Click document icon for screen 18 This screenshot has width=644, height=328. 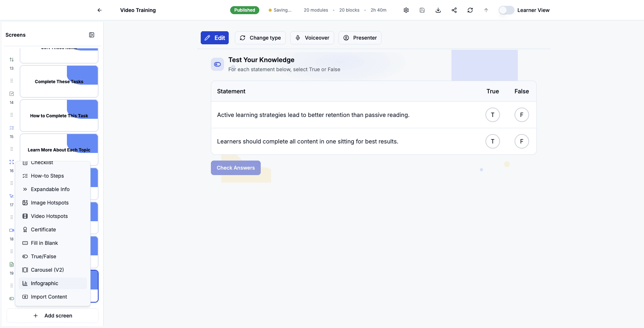coord(12,264)
